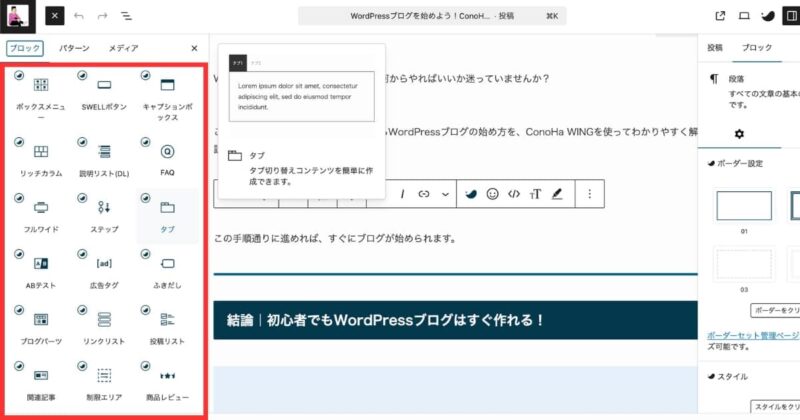Click the undo arrow in top bar

(79, 16)
